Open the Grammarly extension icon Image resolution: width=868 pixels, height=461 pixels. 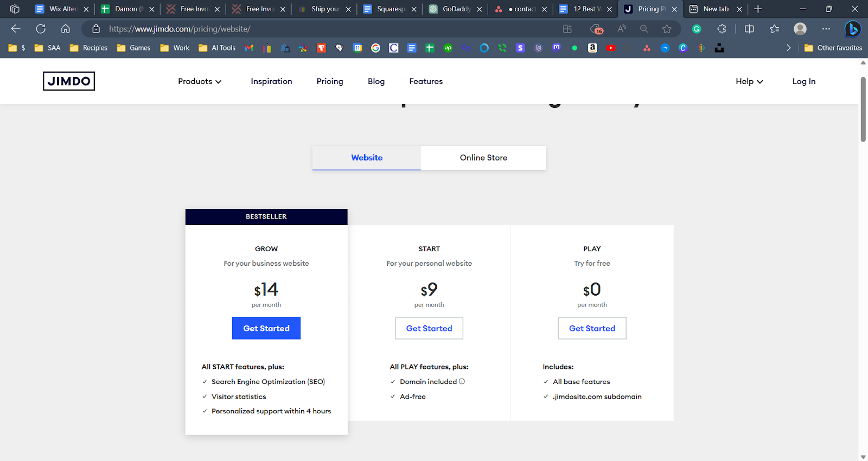pyautogui.click(x=697, y=29)
